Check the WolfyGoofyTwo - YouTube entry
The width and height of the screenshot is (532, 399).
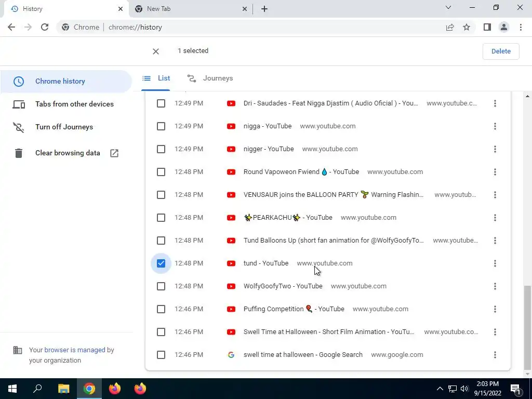[161, 286]
